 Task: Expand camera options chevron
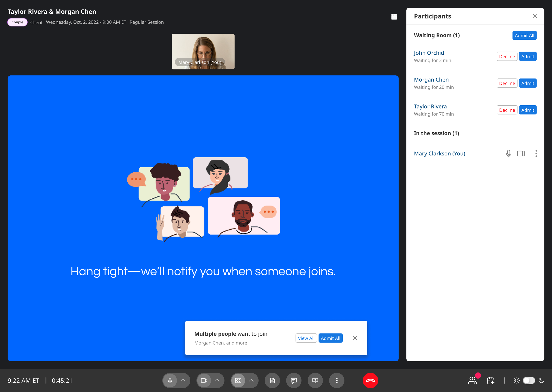[x=217, y=380]
